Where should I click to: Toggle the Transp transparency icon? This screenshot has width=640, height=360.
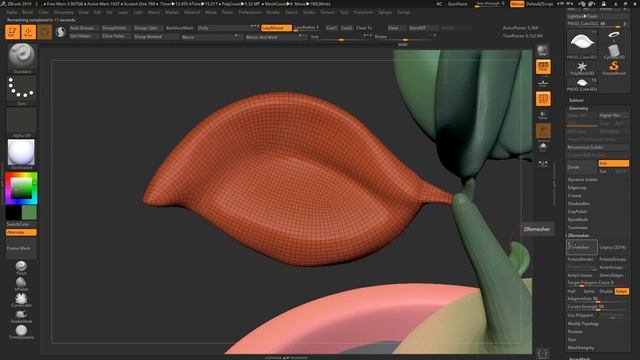click(543, 116)
